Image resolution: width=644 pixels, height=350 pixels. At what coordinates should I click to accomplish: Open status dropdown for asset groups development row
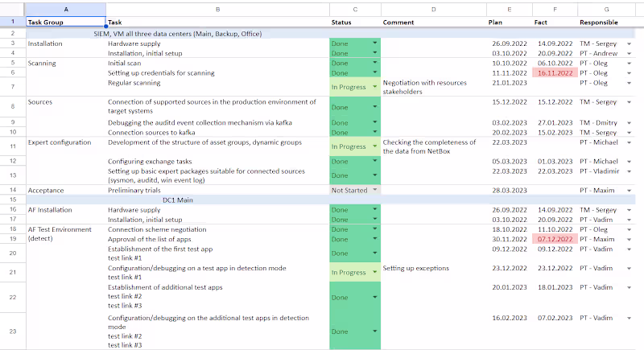pos(374,146)
